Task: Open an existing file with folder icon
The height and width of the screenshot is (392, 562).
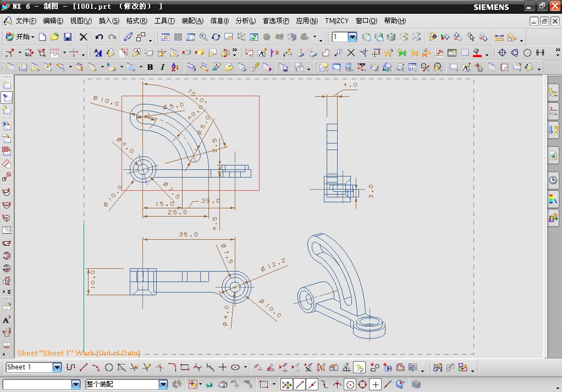Action: point(54,37)
